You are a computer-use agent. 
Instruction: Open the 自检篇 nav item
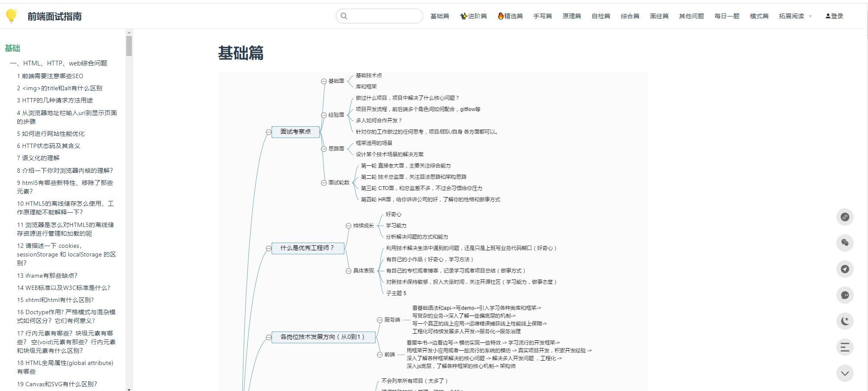(601, 16)
